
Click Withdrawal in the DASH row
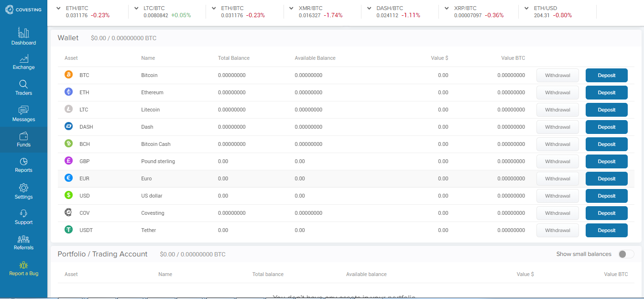click(557, 127)
